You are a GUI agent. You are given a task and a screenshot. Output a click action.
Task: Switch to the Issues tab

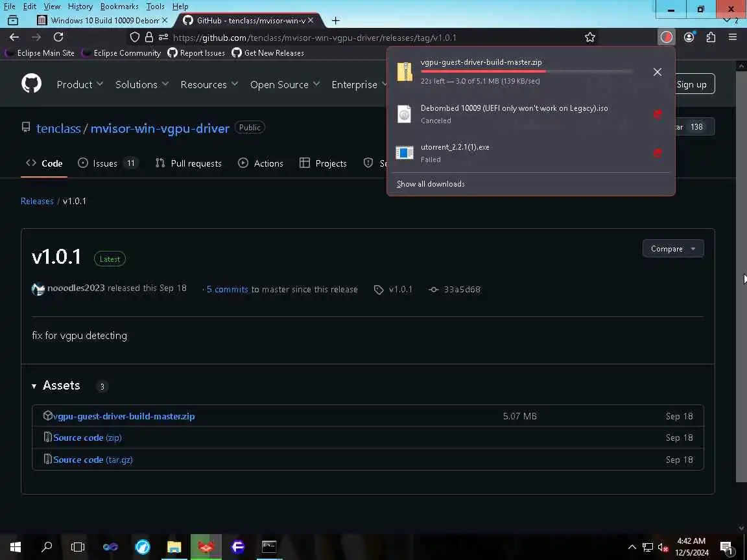pyautogui.click(x=108, y=163)
